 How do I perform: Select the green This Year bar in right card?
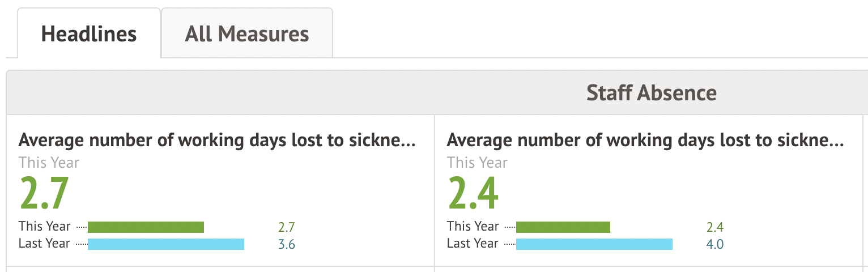(x=563, y=227)
